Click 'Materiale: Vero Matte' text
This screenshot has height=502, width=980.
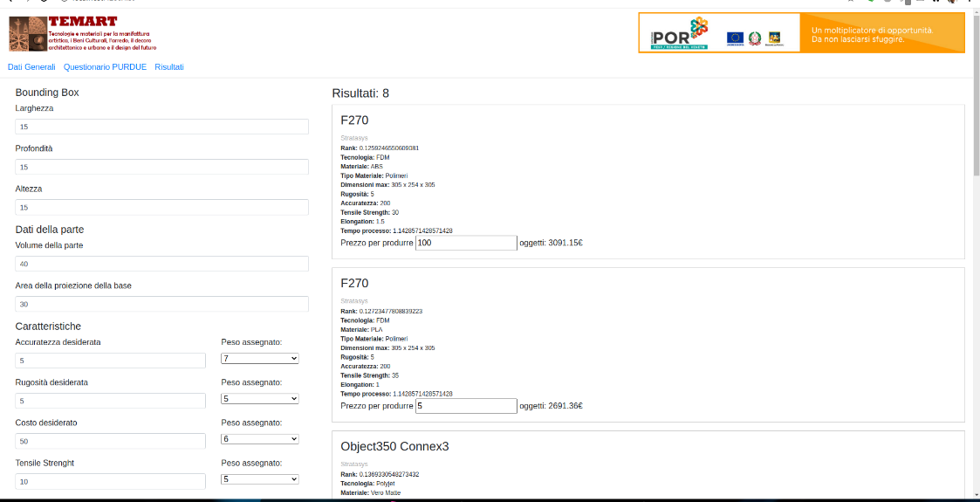pos(371,492)
